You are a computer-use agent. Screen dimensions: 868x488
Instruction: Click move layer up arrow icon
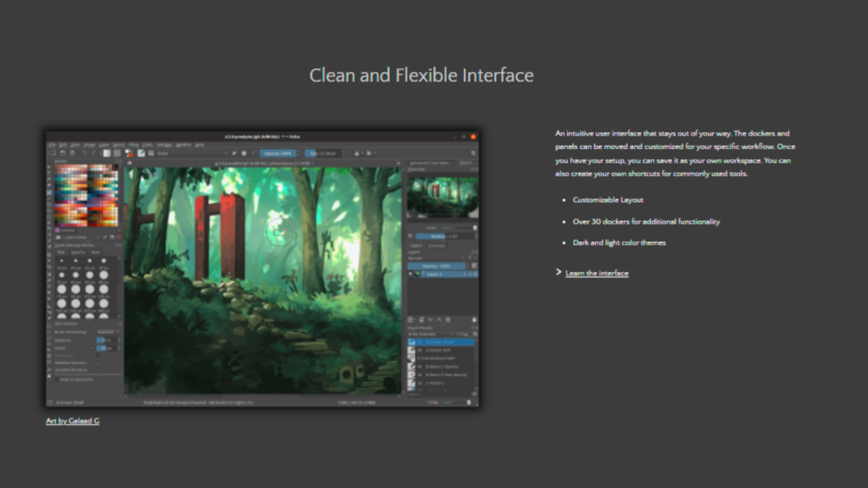point(439,319)
